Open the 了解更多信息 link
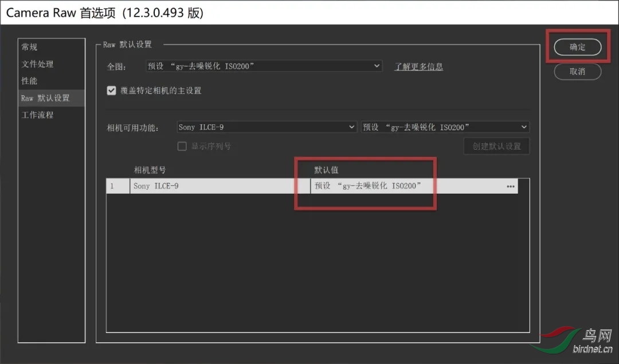Screen dimensions: 619x364 point(418,66)
